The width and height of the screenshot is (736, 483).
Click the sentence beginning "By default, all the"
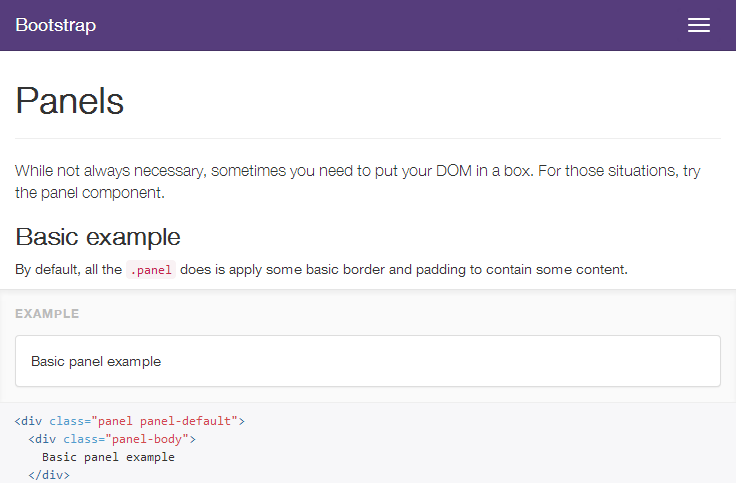[x=68, y=269]
